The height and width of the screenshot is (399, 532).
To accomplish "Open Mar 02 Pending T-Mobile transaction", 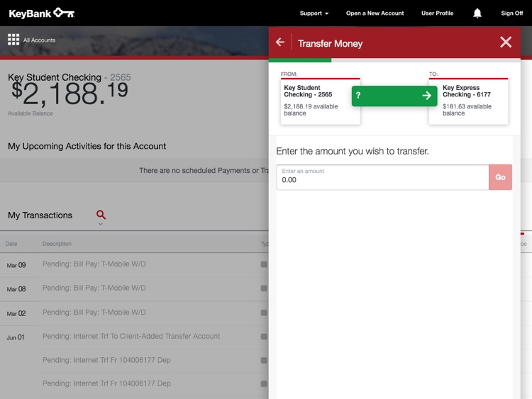I will [x=94, y=313].
